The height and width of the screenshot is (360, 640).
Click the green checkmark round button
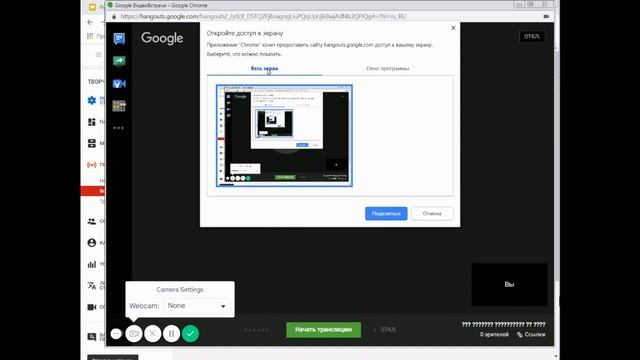[x=190, y=334]
